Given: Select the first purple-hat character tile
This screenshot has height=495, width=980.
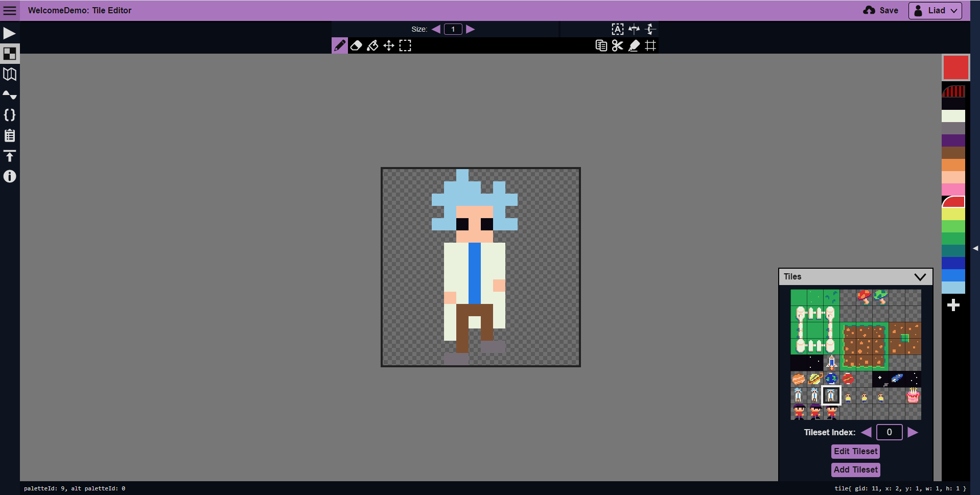Looking at the screenshot, I should click(799, 411).
